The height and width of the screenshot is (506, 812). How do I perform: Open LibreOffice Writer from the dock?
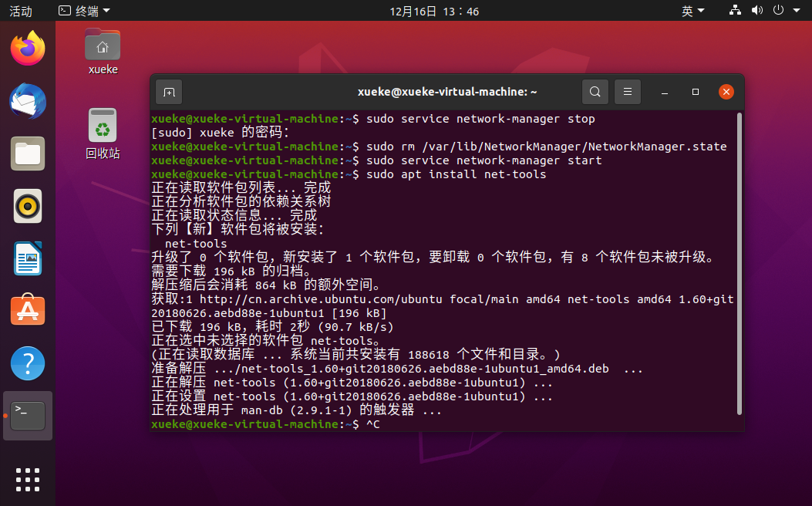click(27, 258)
